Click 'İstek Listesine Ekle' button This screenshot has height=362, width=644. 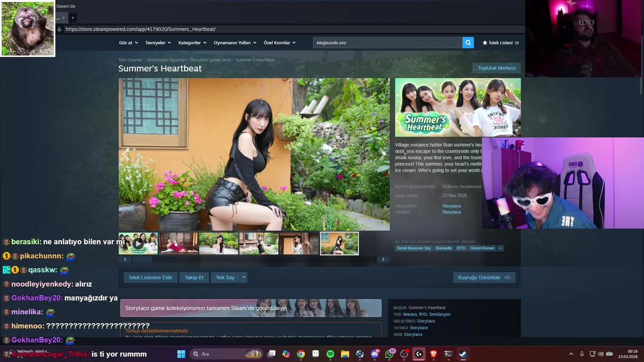(x=150, y=278)
